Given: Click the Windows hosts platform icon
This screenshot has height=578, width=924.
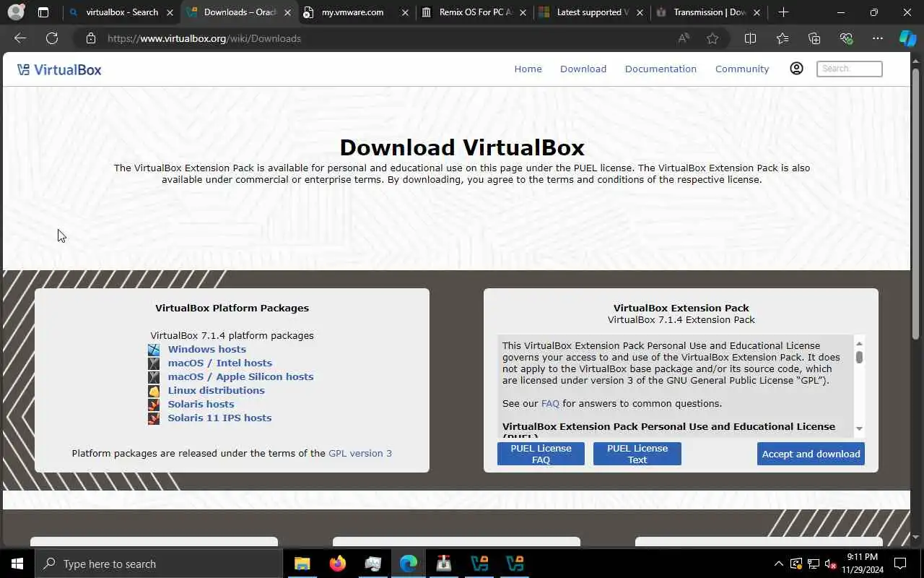Looking at the screenshot, I should point(154,350).
